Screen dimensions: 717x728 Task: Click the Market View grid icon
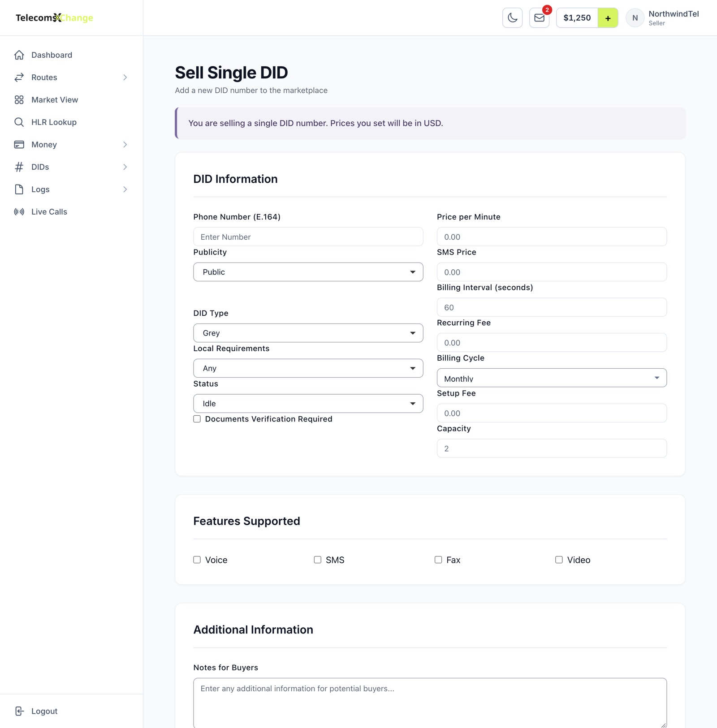click(19, 100)
